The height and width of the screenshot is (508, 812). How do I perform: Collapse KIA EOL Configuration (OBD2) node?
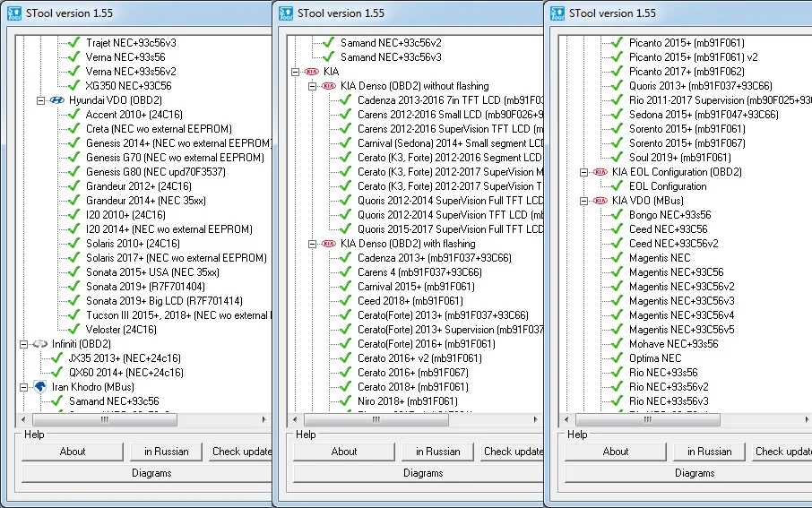pos(583,172)
